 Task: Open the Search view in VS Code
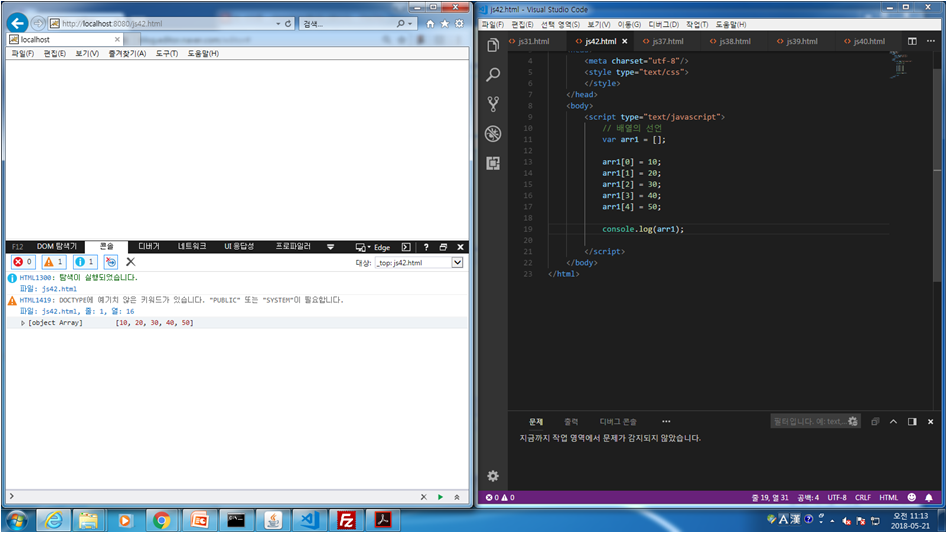pos(493,75)
